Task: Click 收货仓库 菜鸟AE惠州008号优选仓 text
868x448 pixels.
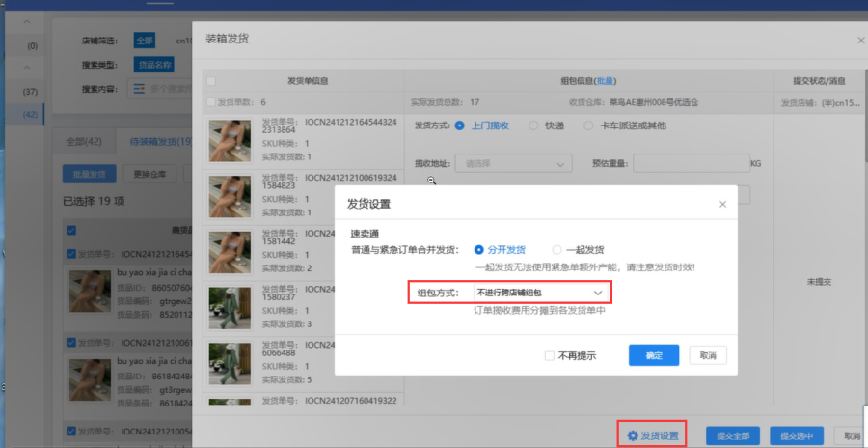Action: [634, 102]
